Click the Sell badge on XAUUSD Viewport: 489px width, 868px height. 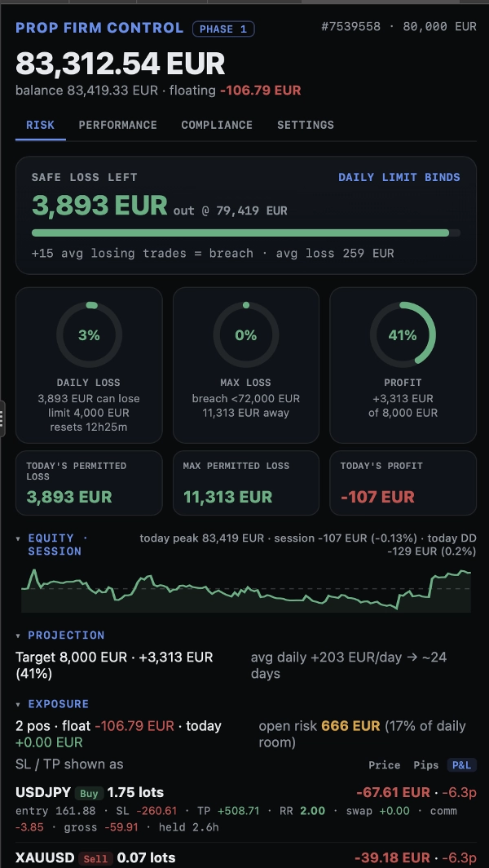click(x=95, y=858)
